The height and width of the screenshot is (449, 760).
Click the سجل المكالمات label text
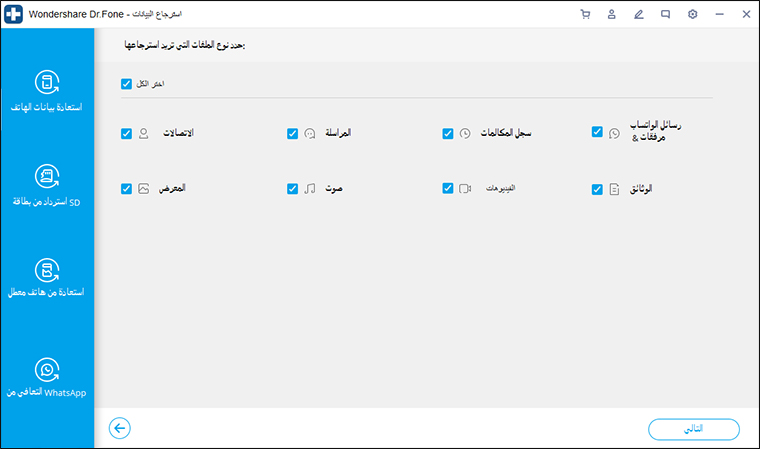coord(506,133)
